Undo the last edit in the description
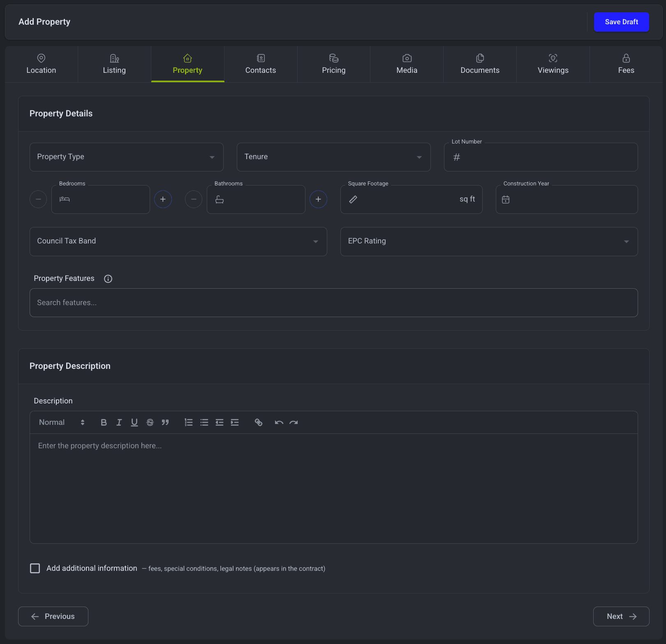666x644 pixels. 279,422
